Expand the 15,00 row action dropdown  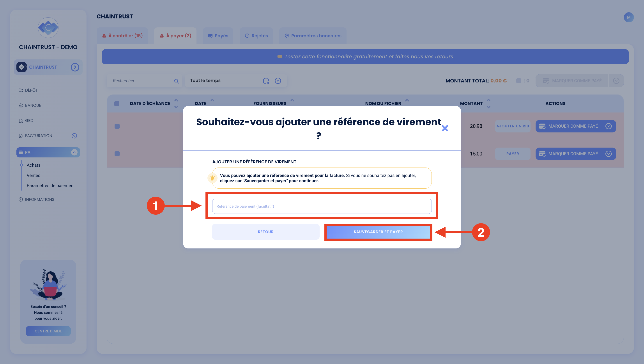[609, 154]
